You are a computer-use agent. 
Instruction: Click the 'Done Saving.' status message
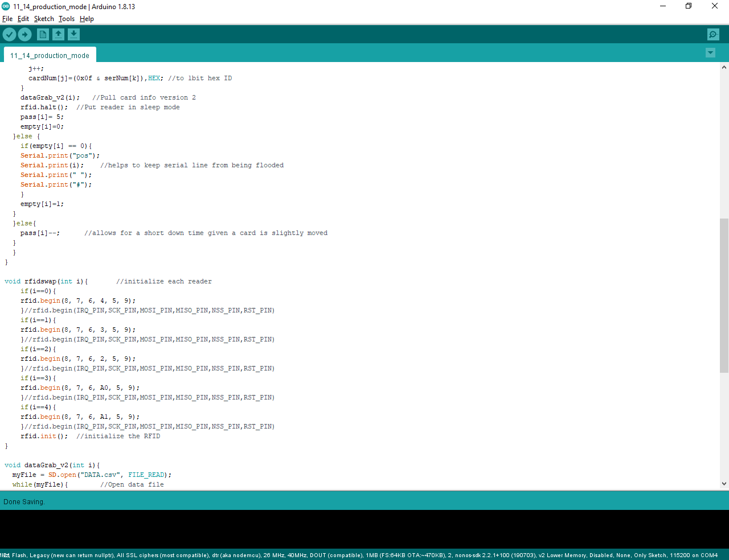click(x=24, y=501)
